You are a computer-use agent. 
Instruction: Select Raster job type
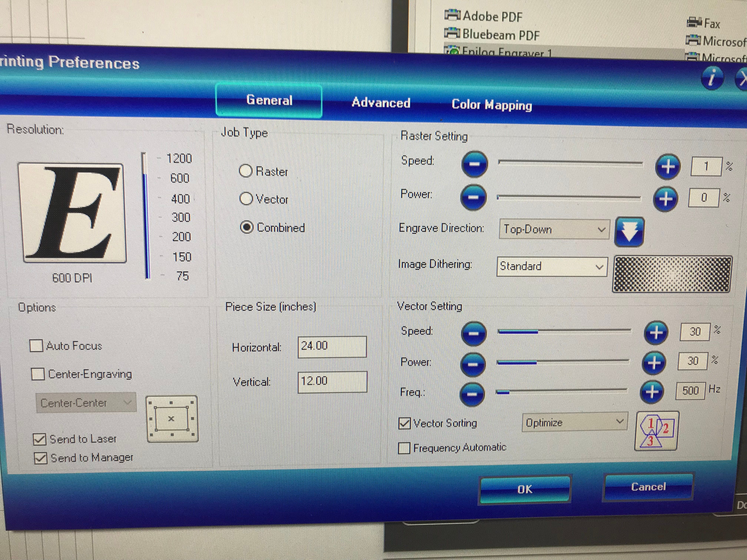click(x=263, y=171)
